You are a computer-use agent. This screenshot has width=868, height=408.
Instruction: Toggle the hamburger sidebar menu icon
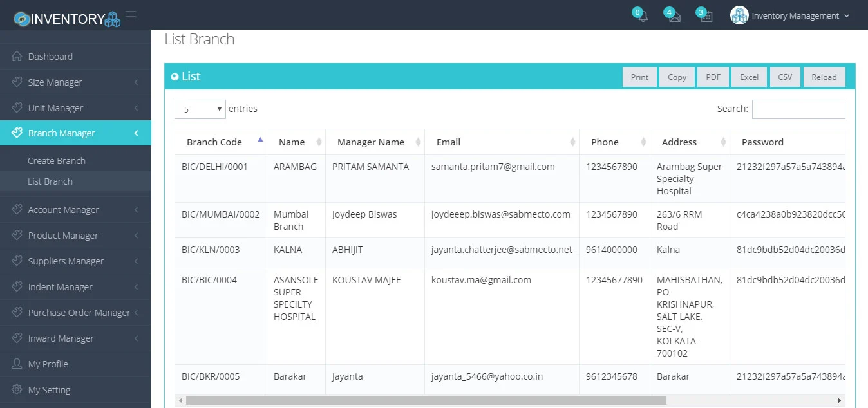click(131, 15)
